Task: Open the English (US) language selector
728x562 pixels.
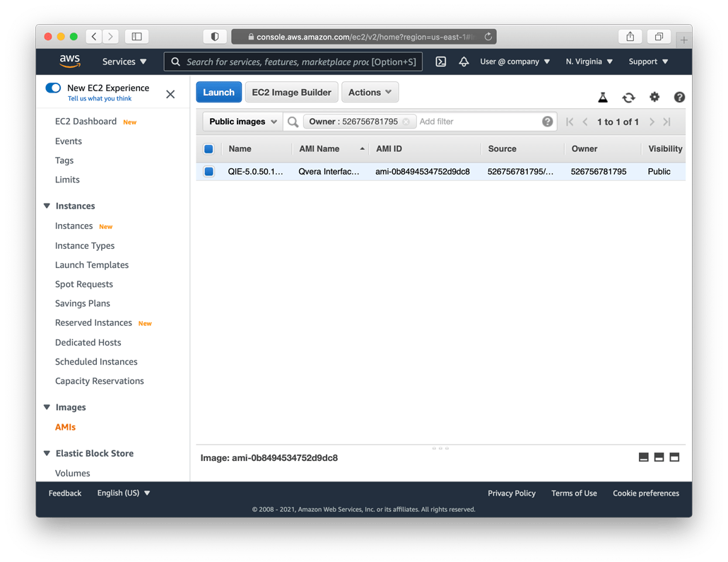Action: point(124,493)
